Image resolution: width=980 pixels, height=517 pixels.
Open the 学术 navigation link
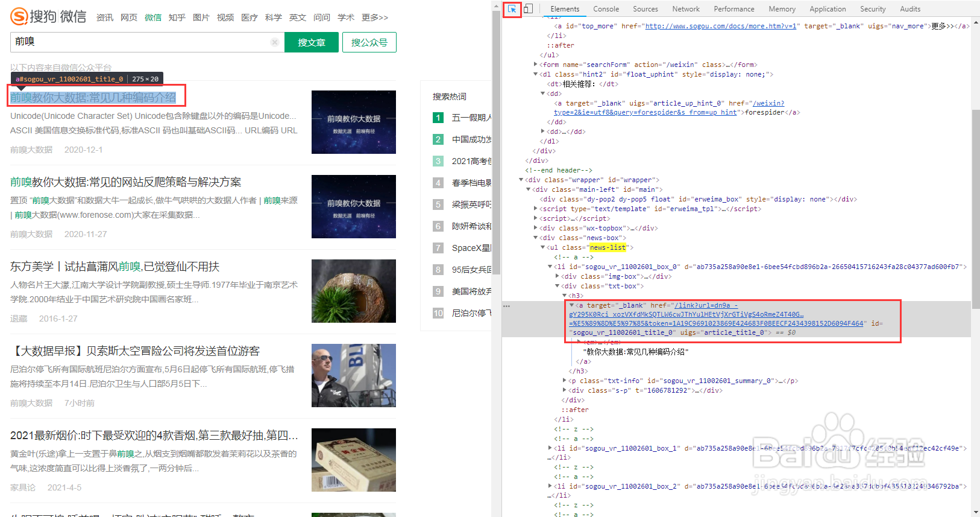pyautogui.click(x=346, y=17)
